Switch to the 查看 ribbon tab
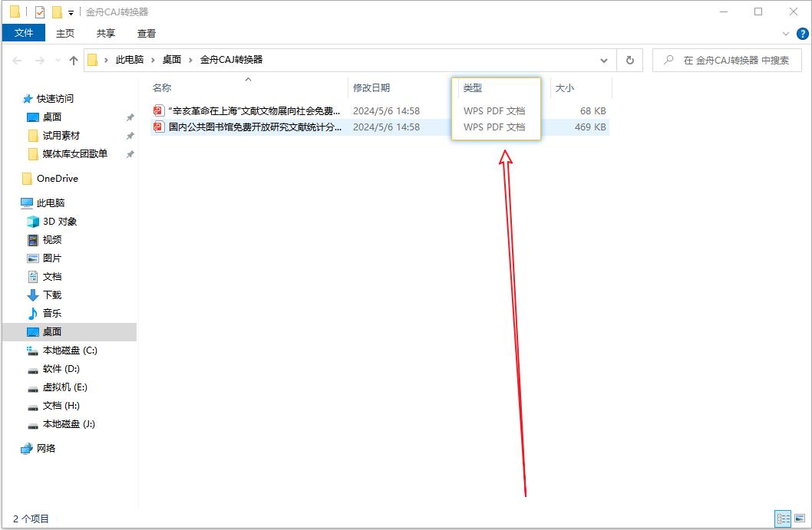 click(147, 33)
